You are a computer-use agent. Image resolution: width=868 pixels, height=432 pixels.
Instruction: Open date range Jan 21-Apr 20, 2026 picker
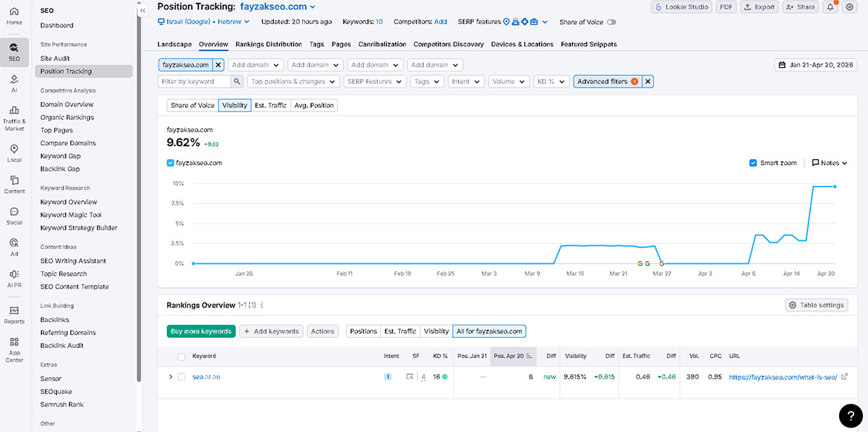pos(816,65)
